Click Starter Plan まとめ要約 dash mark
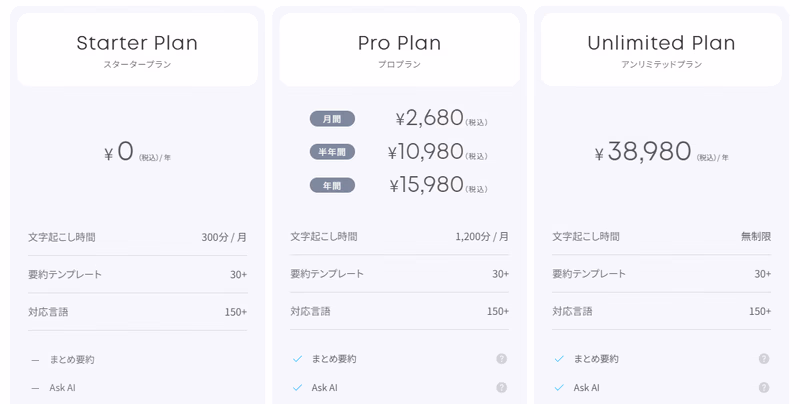 35,360
